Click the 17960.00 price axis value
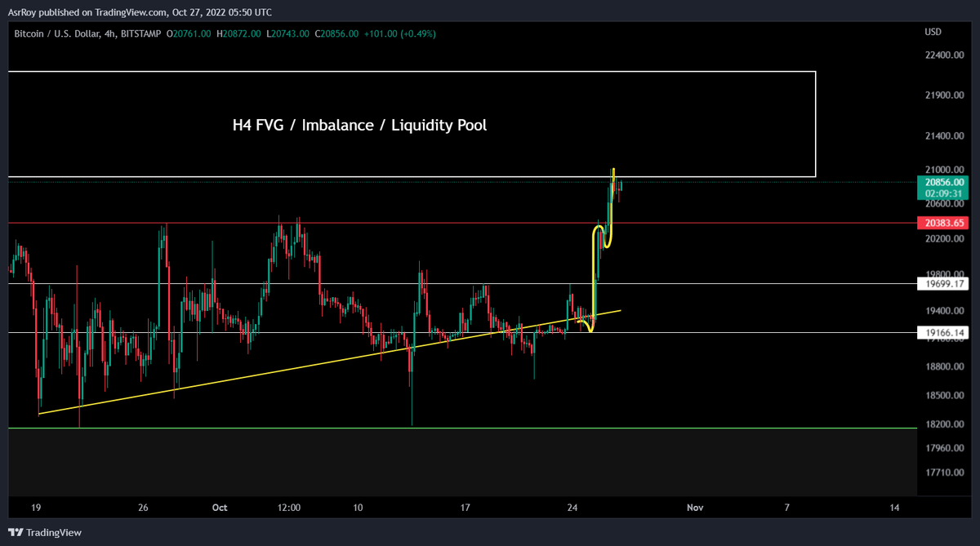980x546 pixels. tap(944, 447)
